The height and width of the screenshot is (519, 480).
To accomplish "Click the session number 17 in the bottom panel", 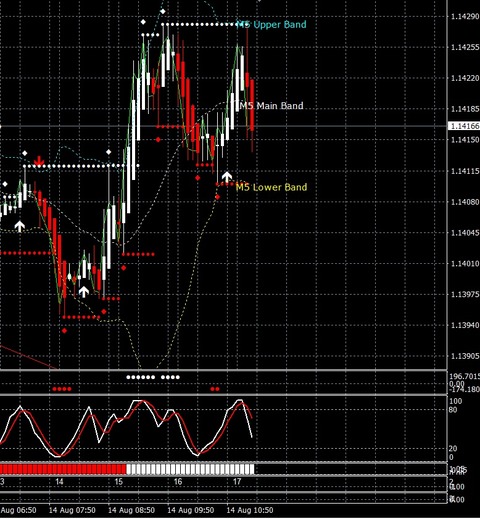I will 237,481.
